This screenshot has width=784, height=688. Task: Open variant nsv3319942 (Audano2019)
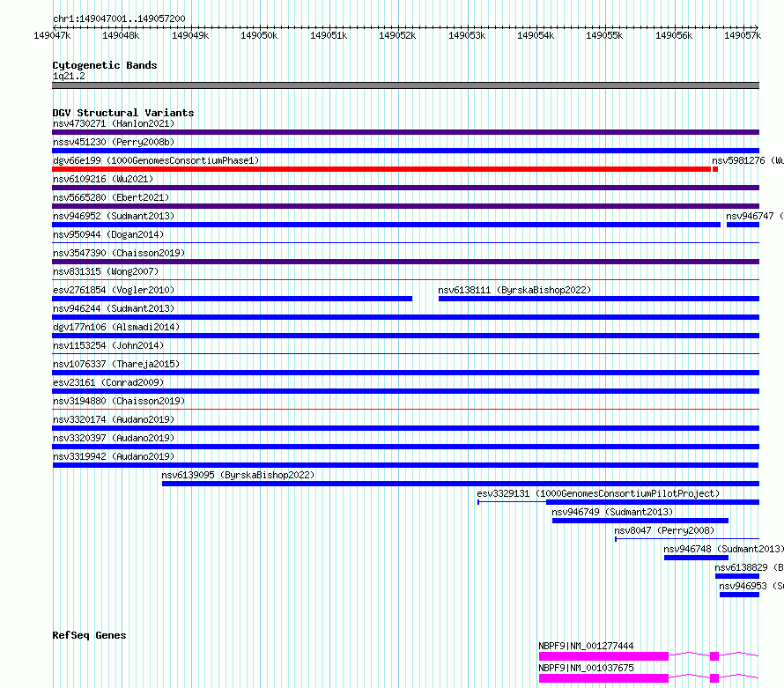pos(114,456)
